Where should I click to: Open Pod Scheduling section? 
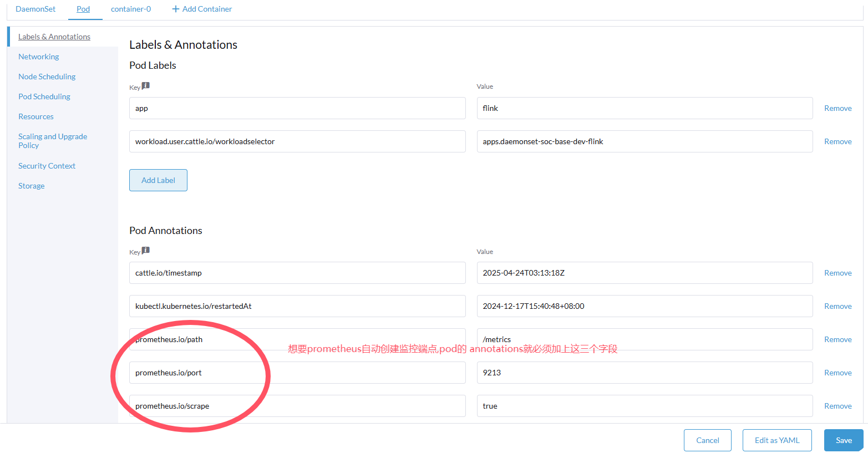point(44,96)
